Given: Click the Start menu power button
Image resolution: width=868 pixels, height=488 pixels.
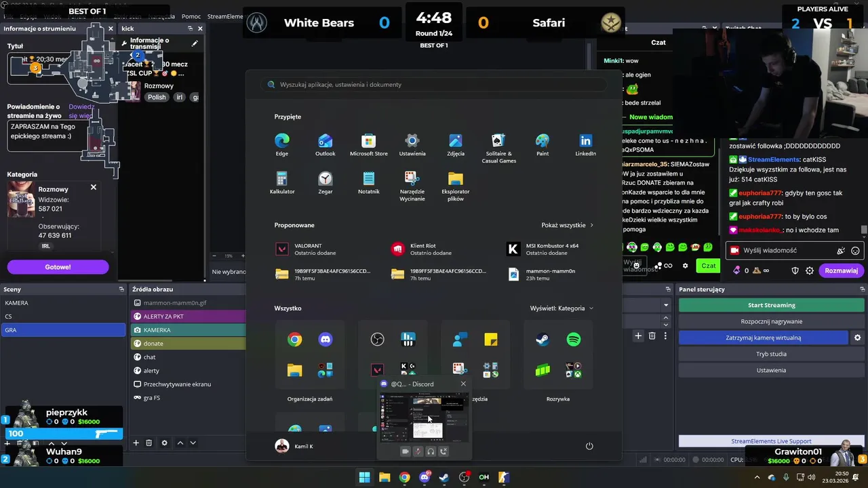Looking at the screenshot, I should tap(589, 446).
